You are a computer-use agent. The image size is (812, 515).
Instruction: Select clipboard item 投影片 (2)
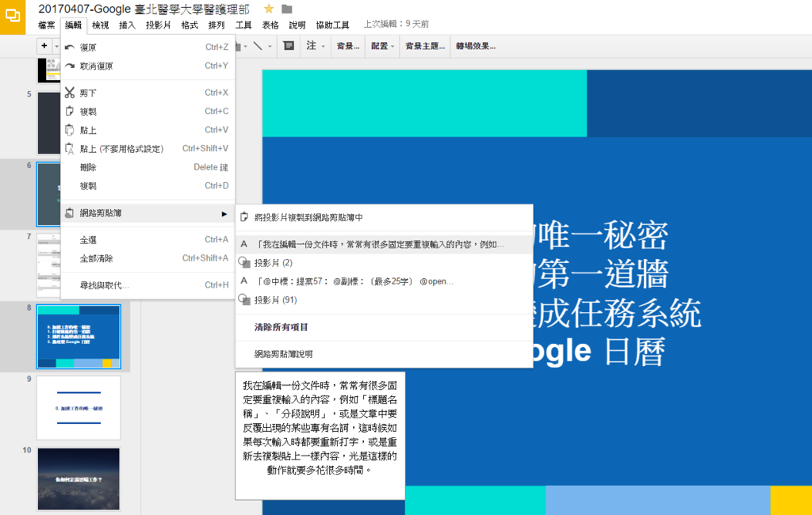[x=385, y=263]
